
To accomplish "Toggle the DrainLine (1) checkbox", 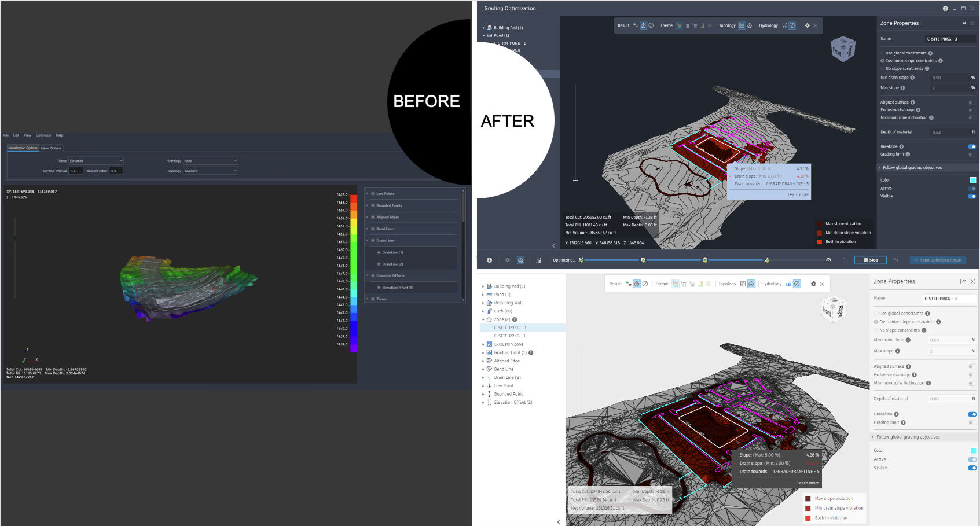I will [379, 252].
